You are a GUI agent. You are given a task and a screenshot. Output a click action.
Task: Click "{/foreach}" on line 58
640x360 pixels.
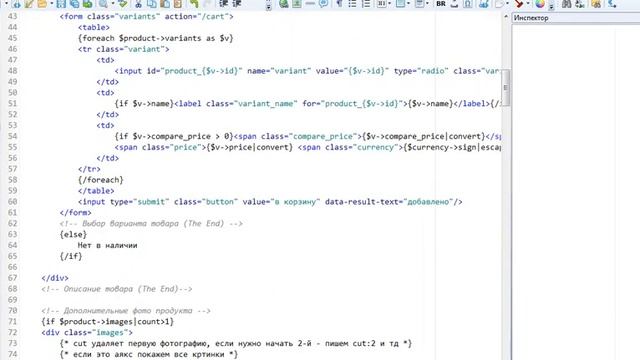tap(100, 180)
